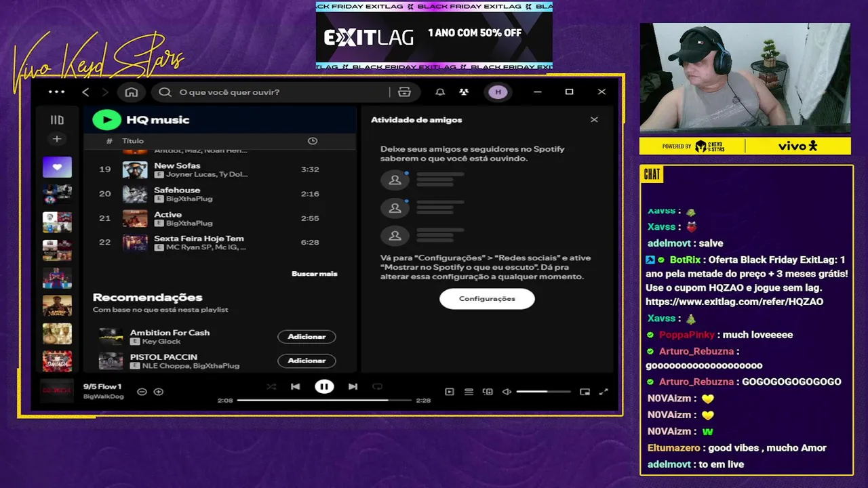Toggle shuffle playback

pyautogui.click(x=271, y=387)
